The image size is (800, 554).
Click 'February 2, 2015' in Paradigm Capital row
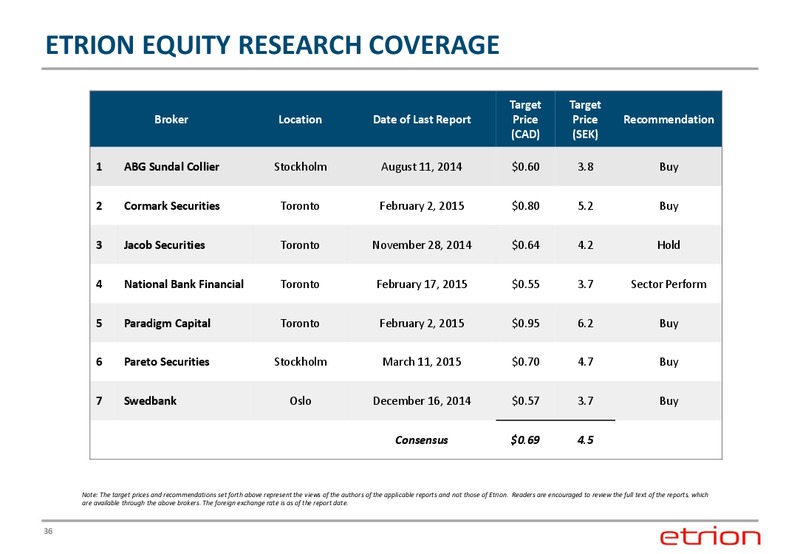(422, 323)
